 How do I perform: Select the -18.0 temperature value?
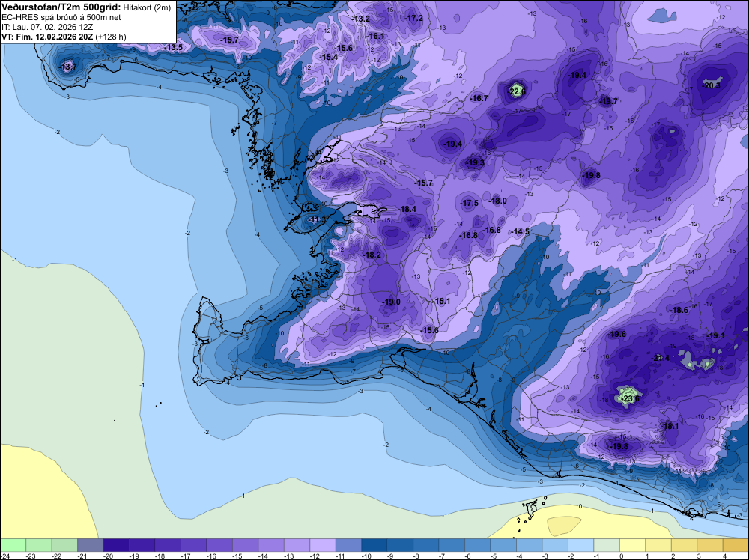pos(497,201)
